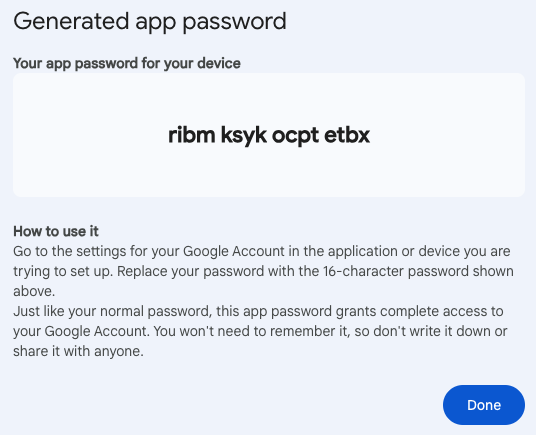Viewport: 536px width, 435px height.
Task: Click "trying to set up." text
Action: (x=63, y=271)
